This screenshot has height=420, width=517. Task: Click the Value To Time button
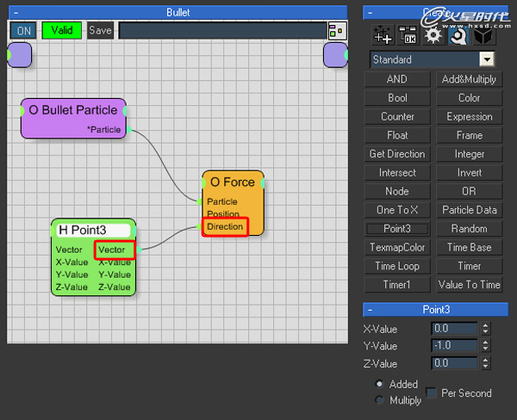[469, 285]
